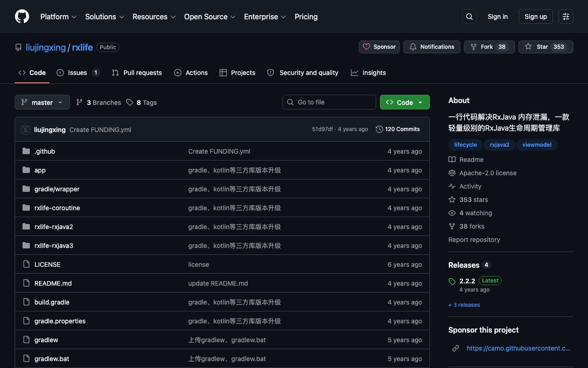Image resolution: width=588 pixels, height=368 pixels.
Task: Open the + 3 releases link
Action: (x=464, y=305)
